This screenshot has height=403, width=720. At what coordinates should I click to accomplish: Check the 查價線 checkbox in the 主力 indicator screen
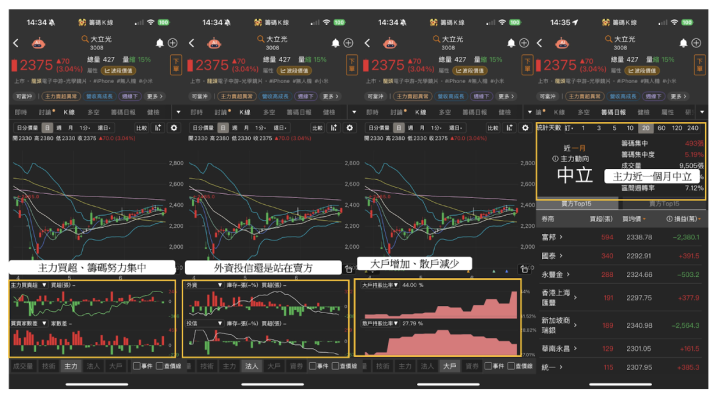[x=160, y=366]
